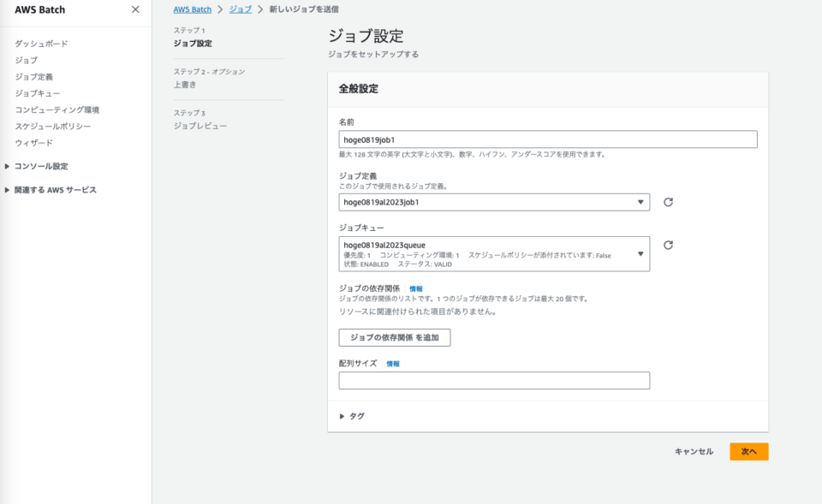
Task: Click the 配列サイズ input field
Action: (494, 381)
